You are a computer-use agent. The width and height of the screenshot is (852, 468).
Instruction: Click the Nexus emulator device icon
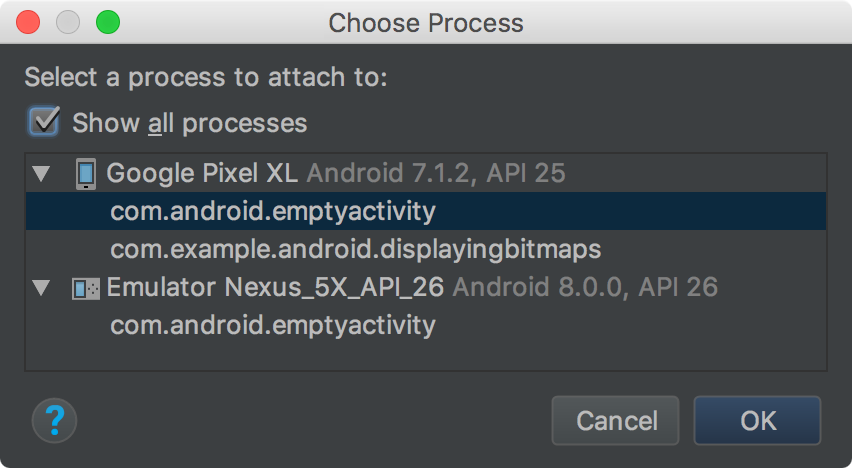click(86, 288)
